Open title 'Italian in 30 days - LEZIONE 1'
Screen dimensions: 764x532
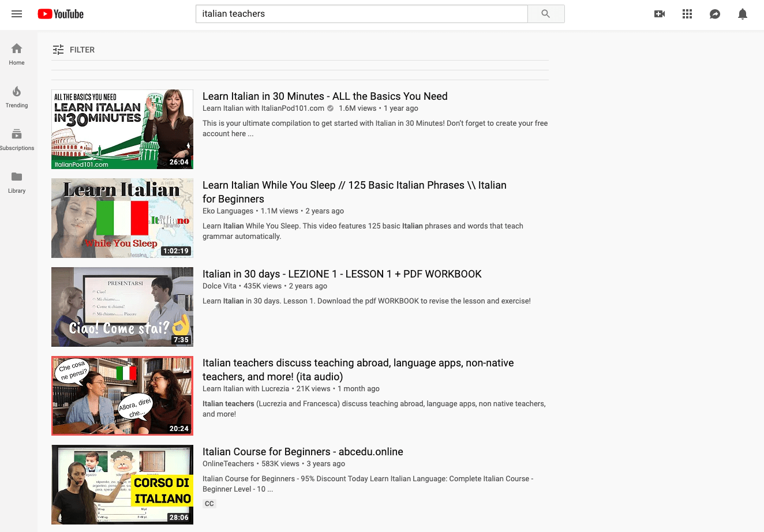(342, 274)
